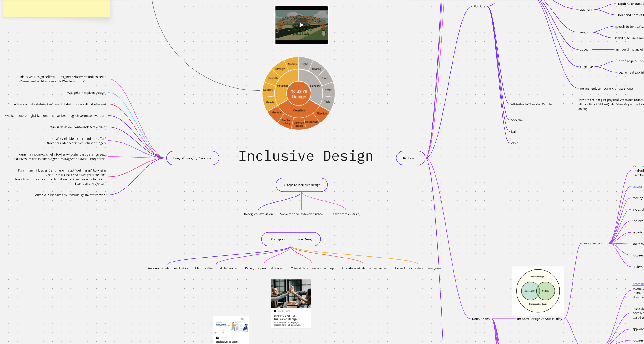Click the 'motor' barrier node
This screenshot has height=344, width=644.
click(x=584, y=32)
